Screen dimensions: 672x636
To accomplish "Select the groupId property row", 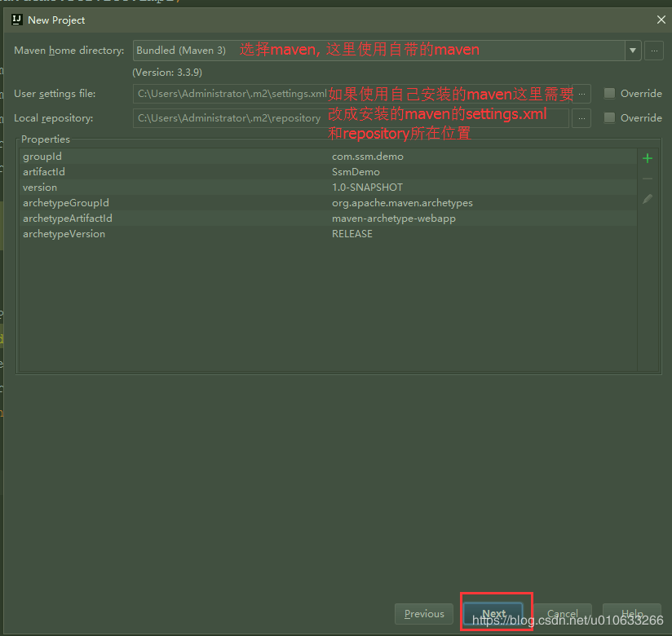I will pos(245,156).
